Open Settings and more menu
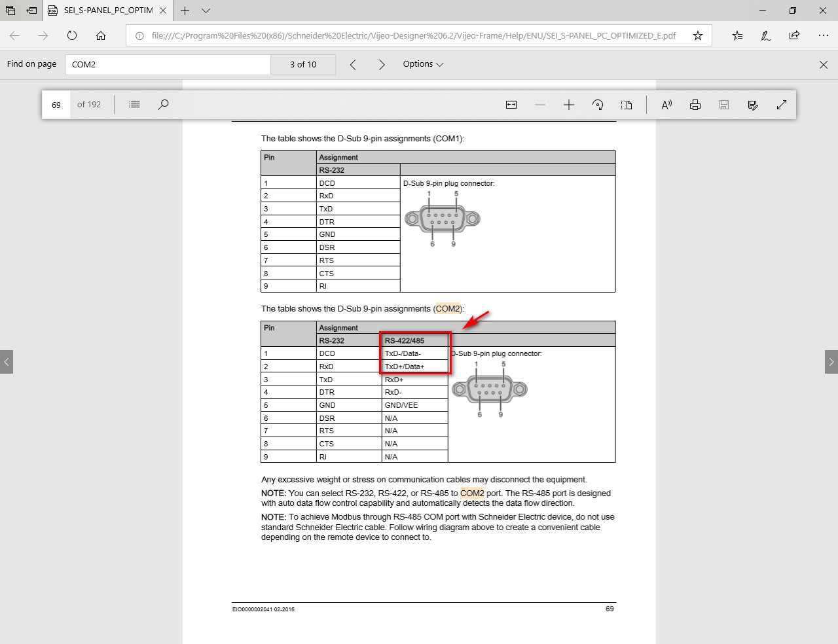Screen dimensions: 838x644 (823, 35)
